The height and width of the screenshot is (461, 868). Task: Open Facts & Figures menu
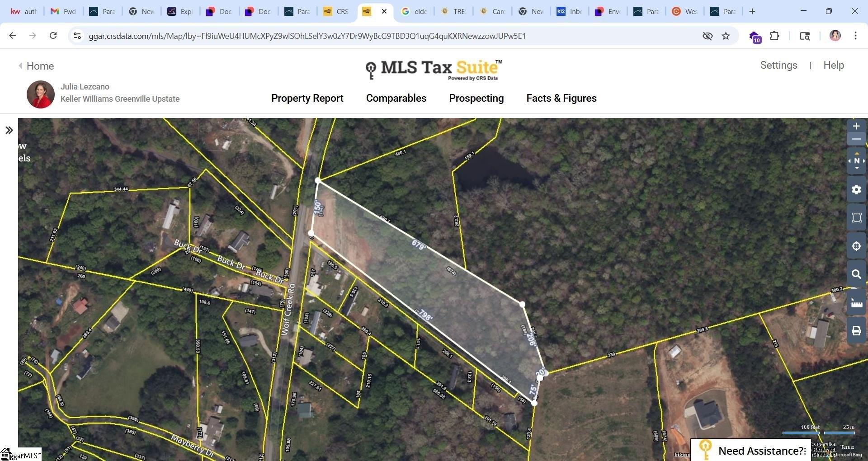pos(561,99)
